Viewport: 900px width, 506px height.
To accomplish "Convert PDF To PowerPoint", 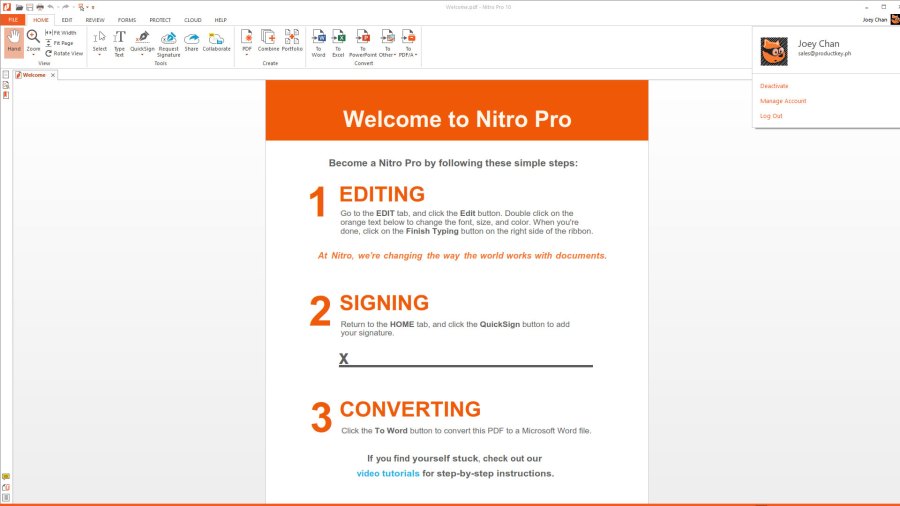I will [363, 43].
